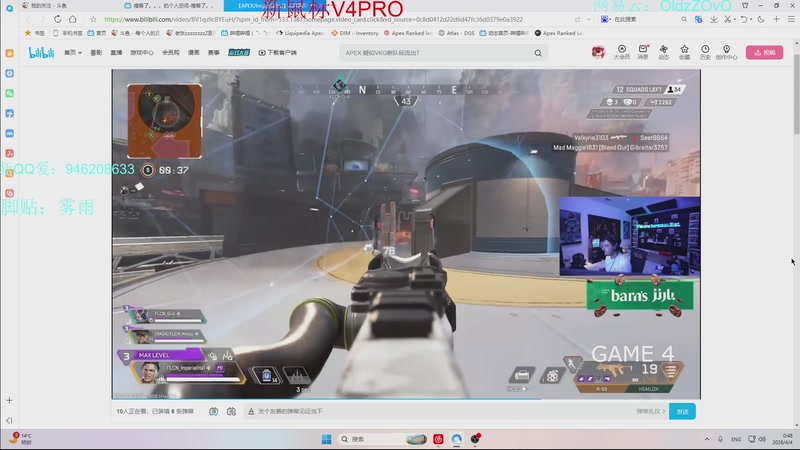Screen dimensions: 800x450
Task: Open 历史 watch history icon
Action: click(705, 52)
